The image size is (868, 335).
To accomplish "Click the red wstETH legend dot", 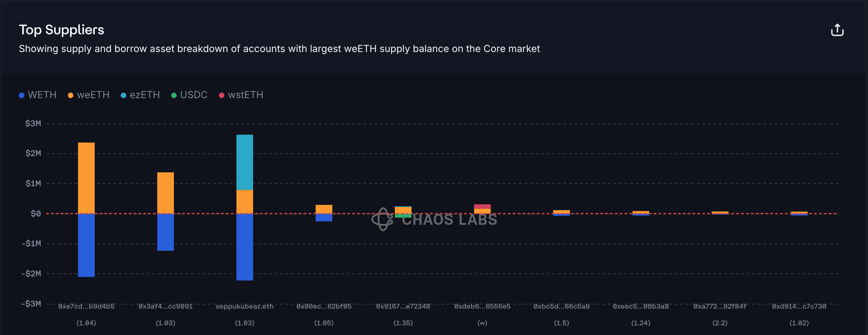I will [x=222, y=95].
